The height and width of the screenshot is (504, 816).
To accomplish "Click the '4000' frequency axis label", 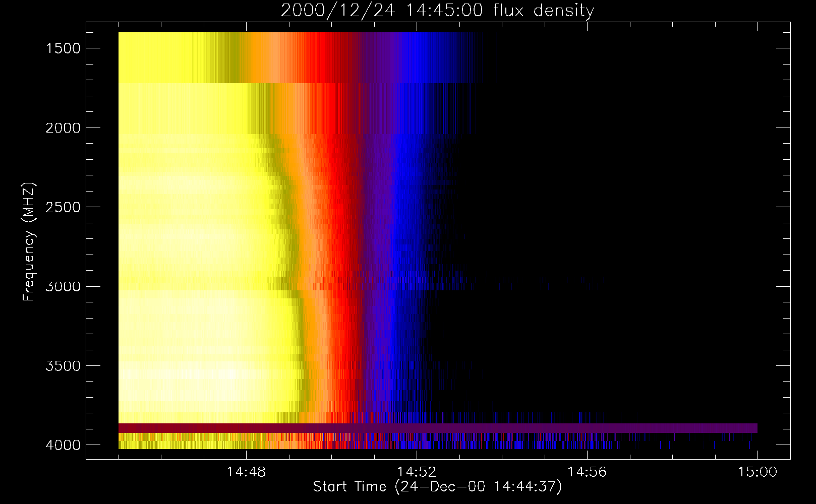I will pyautogui.click(x=63, y=445).
